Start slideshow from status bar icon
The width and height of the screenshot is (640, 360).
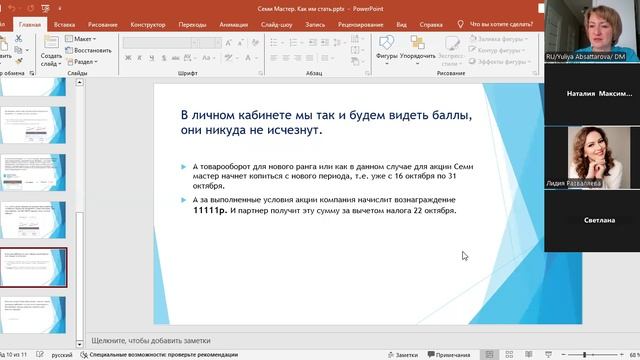coord(548,354)
